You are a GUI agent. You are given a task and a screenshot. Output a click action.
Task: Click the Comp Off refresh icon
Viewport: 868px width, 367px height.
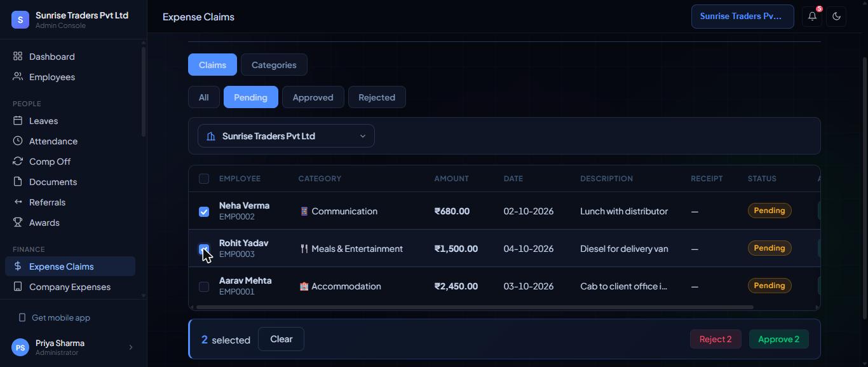pos(18,162)
